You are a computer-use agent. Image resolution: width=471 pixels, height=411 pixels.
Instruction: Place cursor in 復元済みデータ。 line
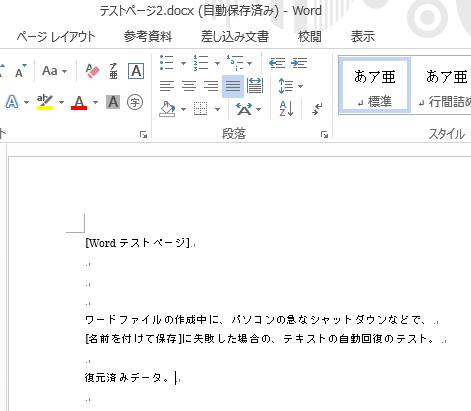127,378
